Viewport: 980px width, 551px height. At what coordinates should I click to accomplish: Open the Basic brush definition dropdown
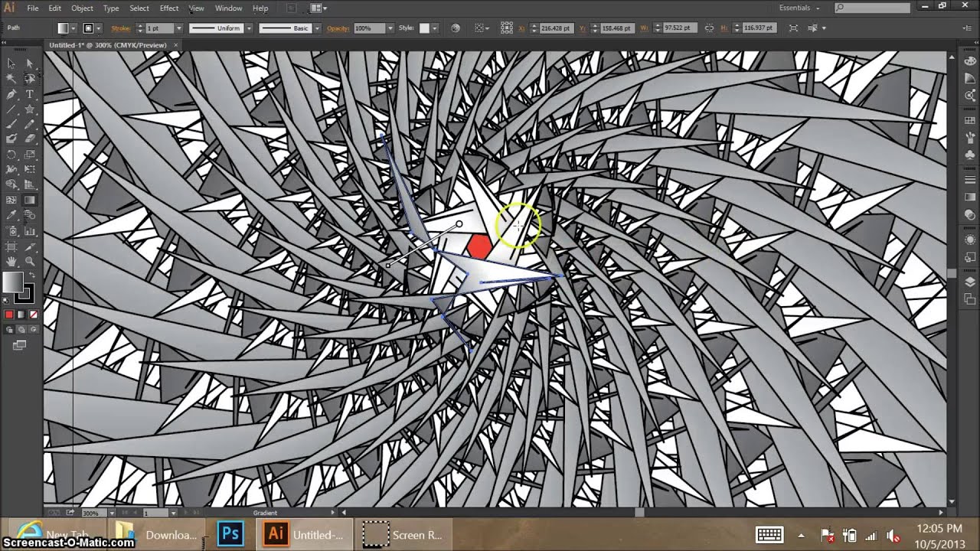click(316, 28)
